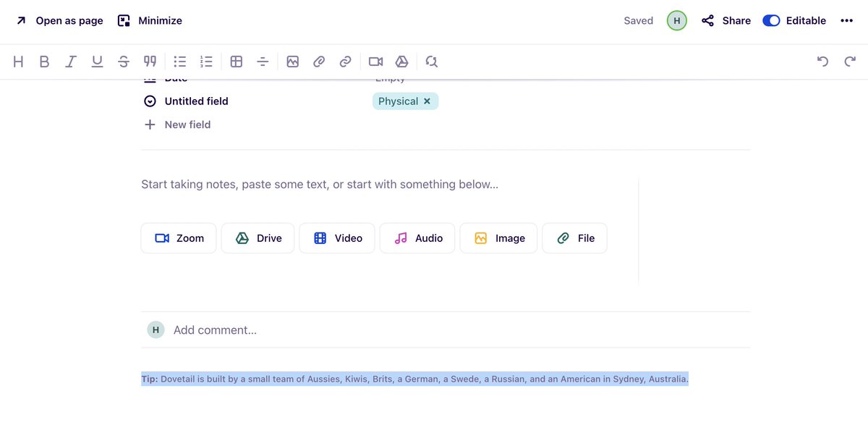Click the Saved status text
This screenshot has width=868, height=441.
(x=639, y=21)
